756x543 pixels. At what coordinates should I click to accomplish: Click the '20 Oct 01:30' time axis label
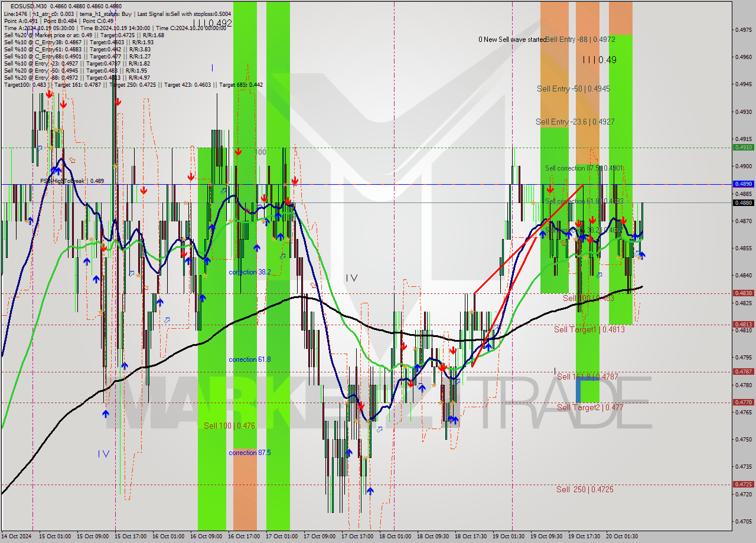(622, 537)
